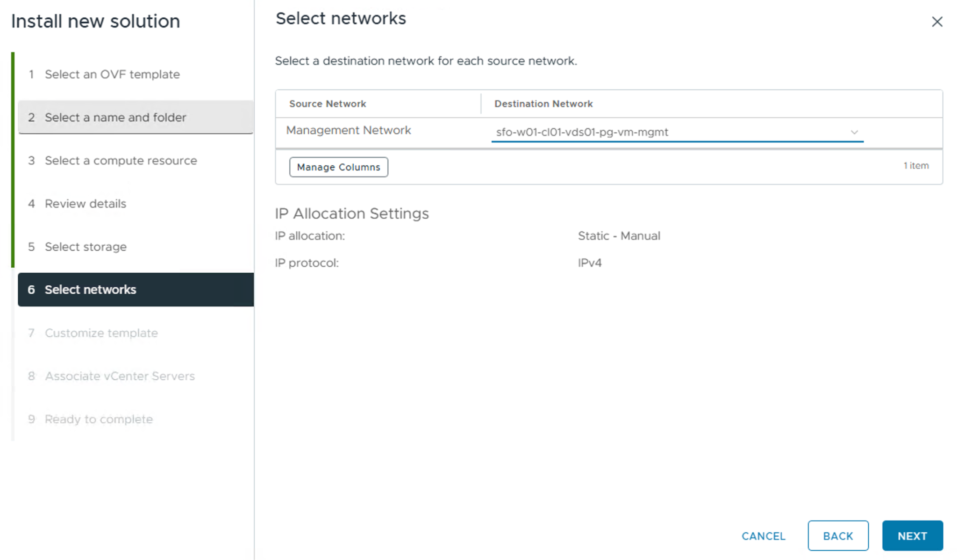957x560 pixels.
Task: Click the Manage Columns button
Action: (338, 167)
